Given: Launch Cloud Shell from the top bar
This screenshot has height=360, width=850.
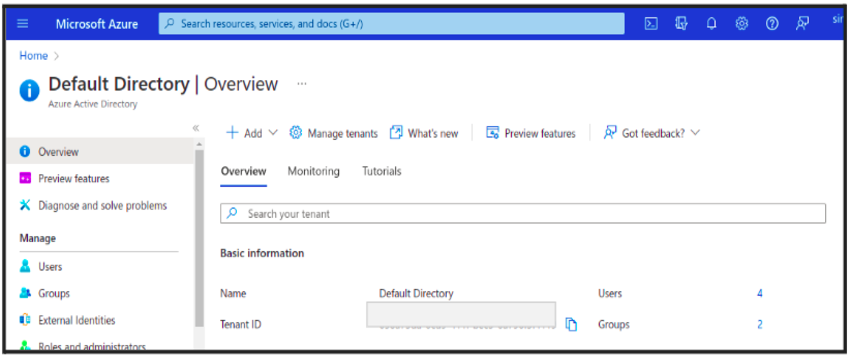Looking at the screenshot, I should coord(651,24).
